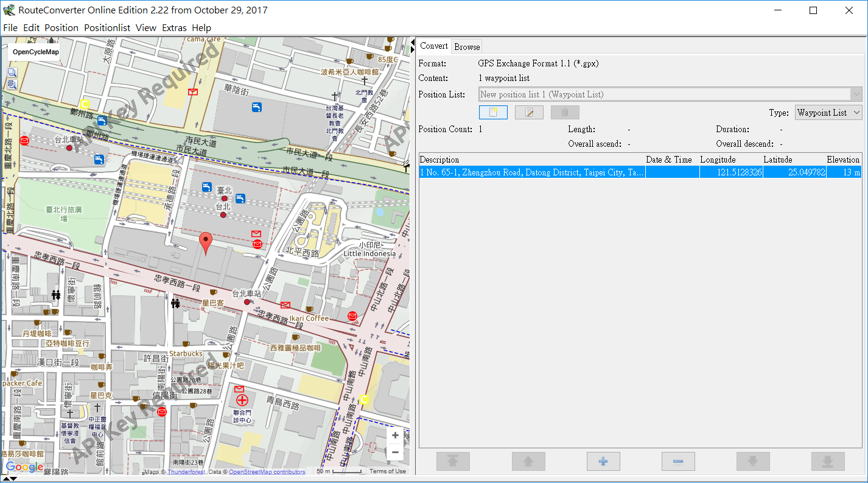
Task: Switch to the Browse tab
Action: pyautogui.click(x=467, y=47)
